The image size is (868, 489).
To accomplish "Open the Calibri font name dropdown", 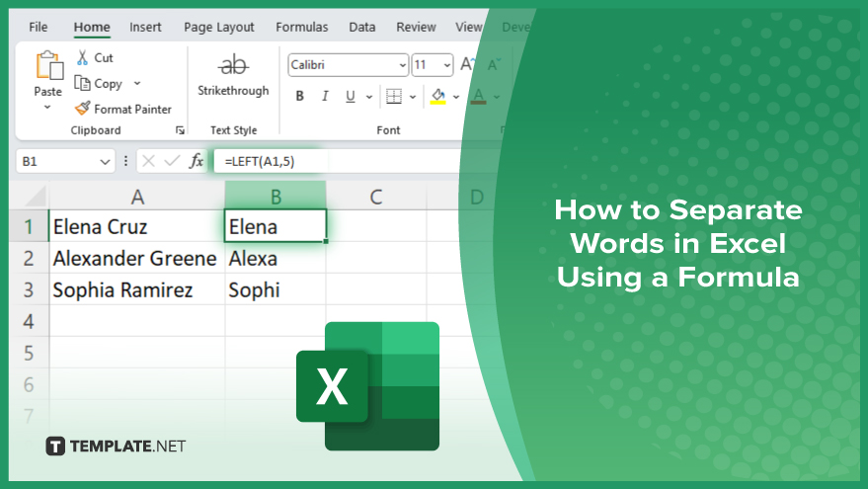I will pyautogui.click(x=403, y=65).
